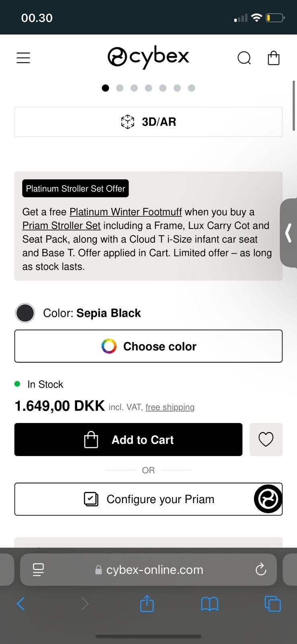Open the Choose color selector

(x=148, y=346)
